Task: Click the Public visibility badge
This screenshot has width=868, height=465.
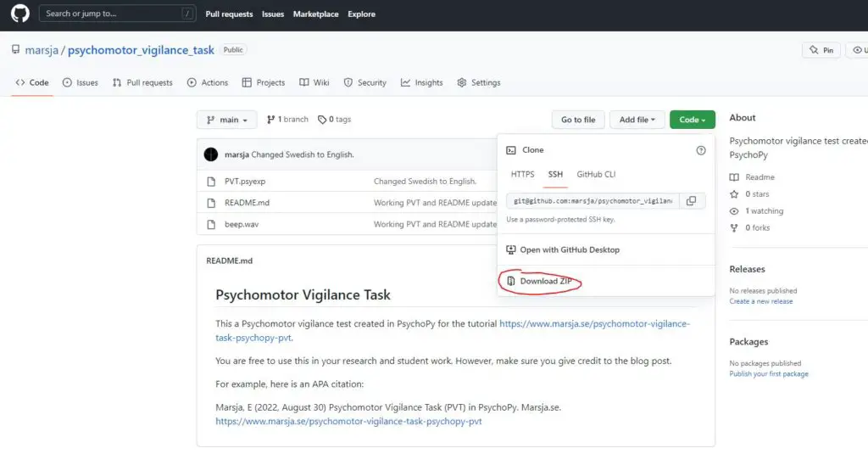Action: (x=233, y=50)
